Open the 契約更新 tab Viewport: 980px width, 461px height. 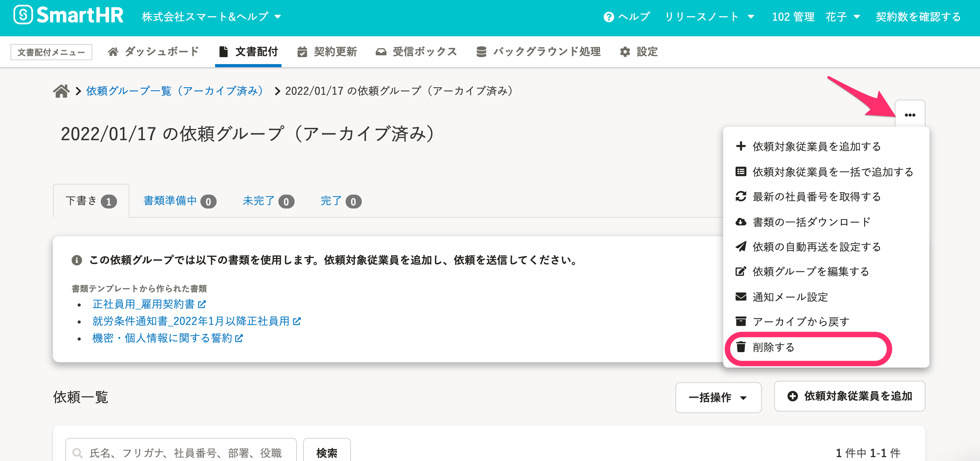click(327, 52)
